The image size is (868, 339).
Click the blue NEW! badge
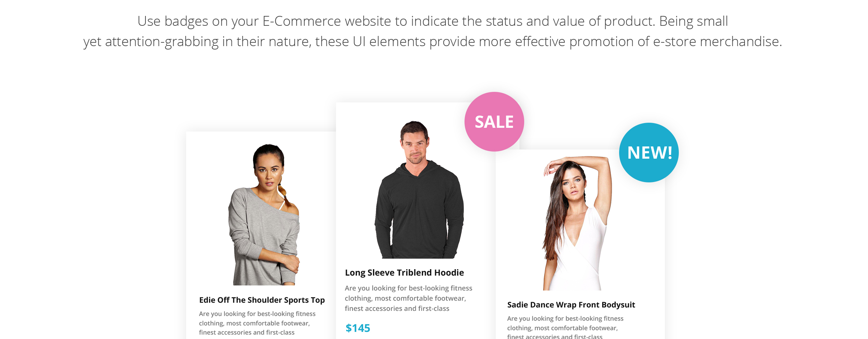coord(649,153)
